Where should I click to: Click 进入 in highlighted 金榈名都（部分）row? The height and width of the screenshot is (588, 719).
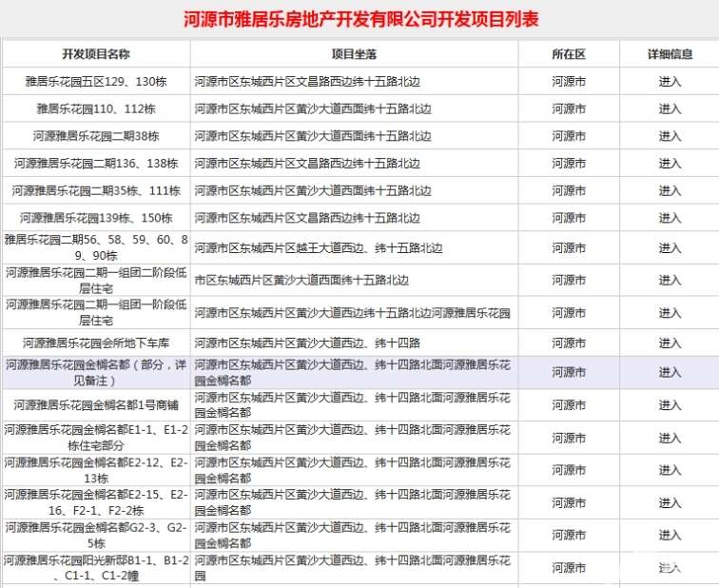pyautogui.click(x=670, y=372)
